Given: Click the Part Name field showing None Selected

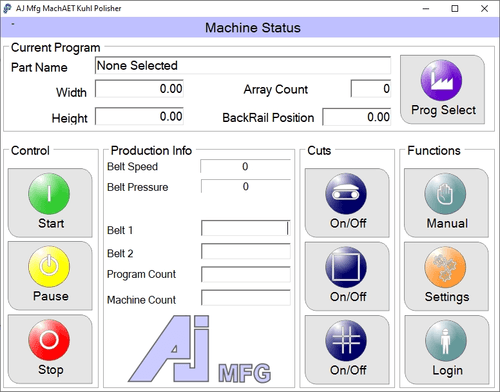Looking at the screenshot, I should click(243, 65).
